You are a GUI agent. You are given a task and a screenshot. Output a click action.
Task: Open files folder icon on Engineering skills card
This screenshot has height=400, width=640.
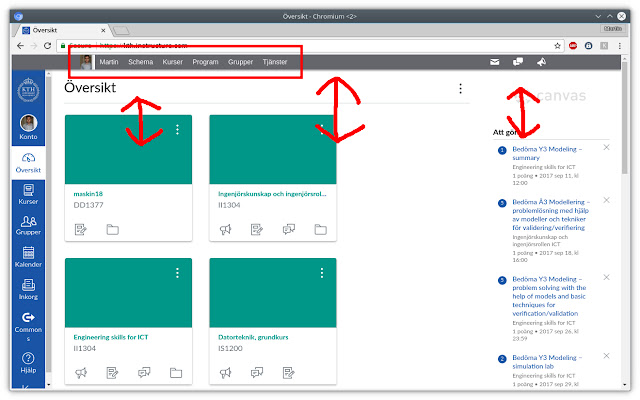[176, 373]
